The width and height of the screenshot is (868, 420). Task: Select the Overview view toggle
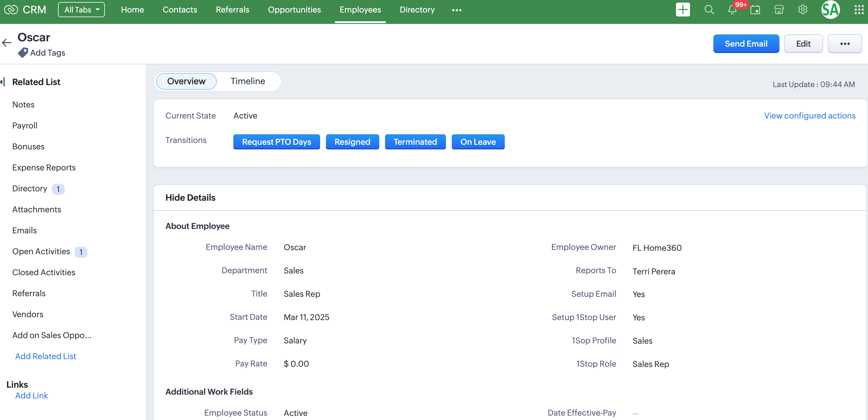click(x=186, y=81)
